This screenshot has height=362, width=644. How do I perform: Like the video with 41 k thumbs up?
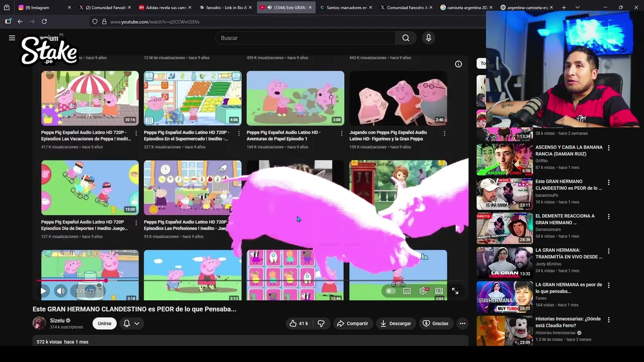click(x=298, y=323)
